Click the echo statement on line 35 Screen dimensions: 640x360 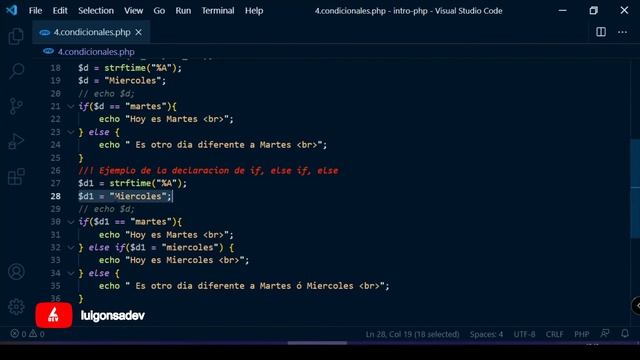tap(244, 286)
